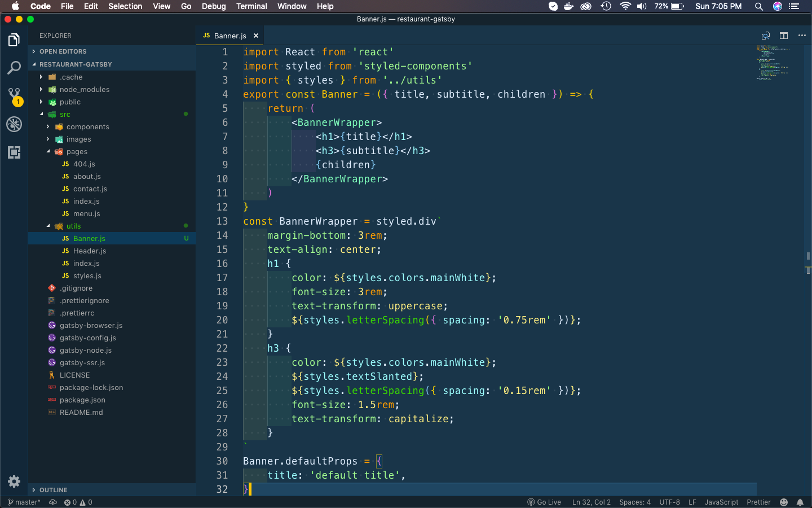812x508 pixels.
Task: Open menu.js file
Action: 112,214
